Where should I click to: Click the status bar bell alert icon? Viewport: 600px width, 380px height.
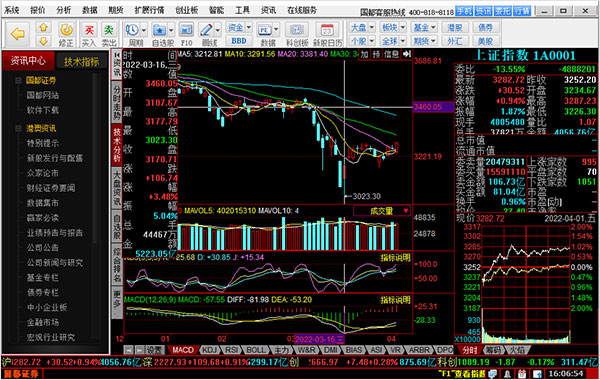click(x=507, y=374)
